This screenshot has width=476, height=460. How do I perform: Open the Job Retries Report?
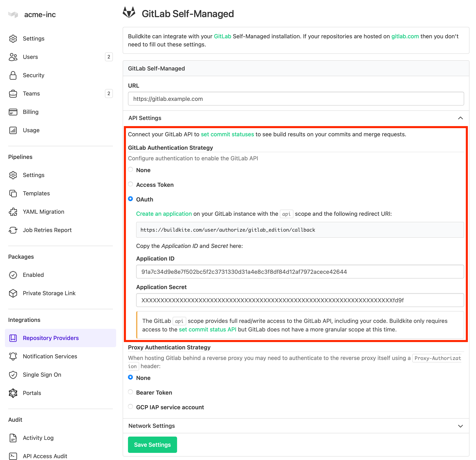click(x=47, y=230)
